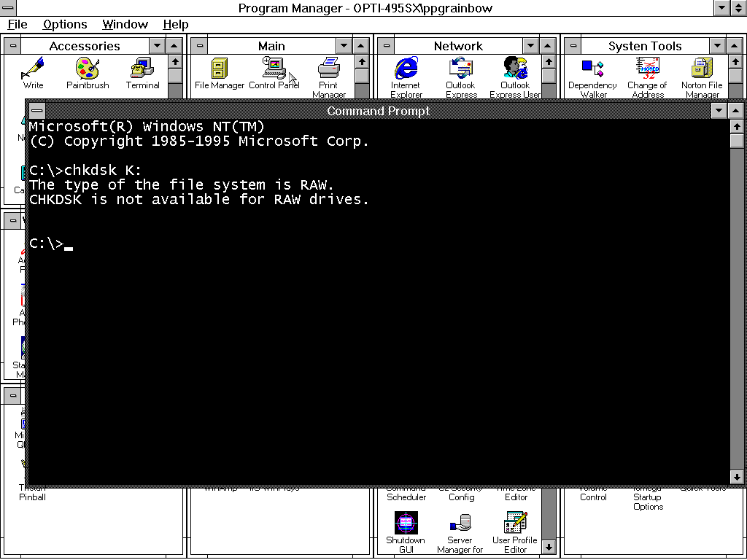
Task: Minimize the Network group window
Action: pos(530,45)
